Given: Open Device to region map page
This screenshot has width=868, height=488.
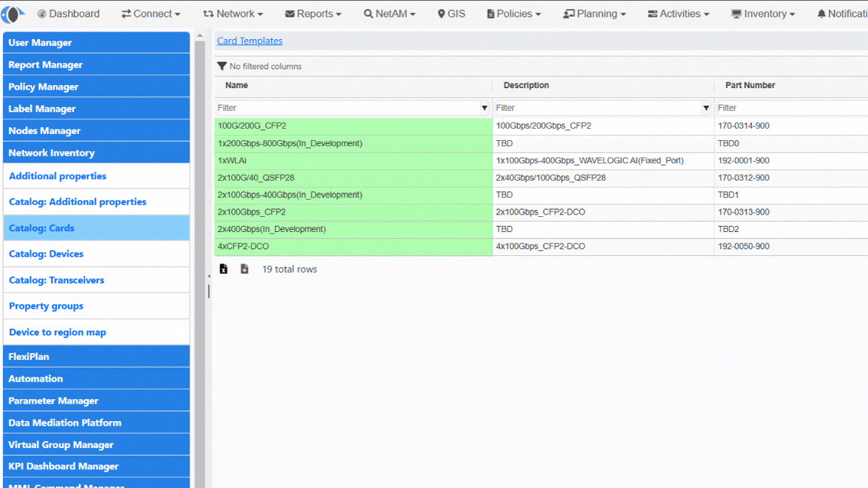Looking at the screenshot, I should (96, 332).
